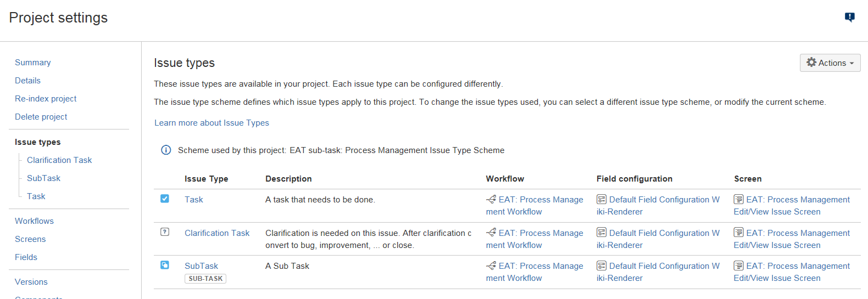Click the screen icon in Clarification Task row

pos(739,233)
